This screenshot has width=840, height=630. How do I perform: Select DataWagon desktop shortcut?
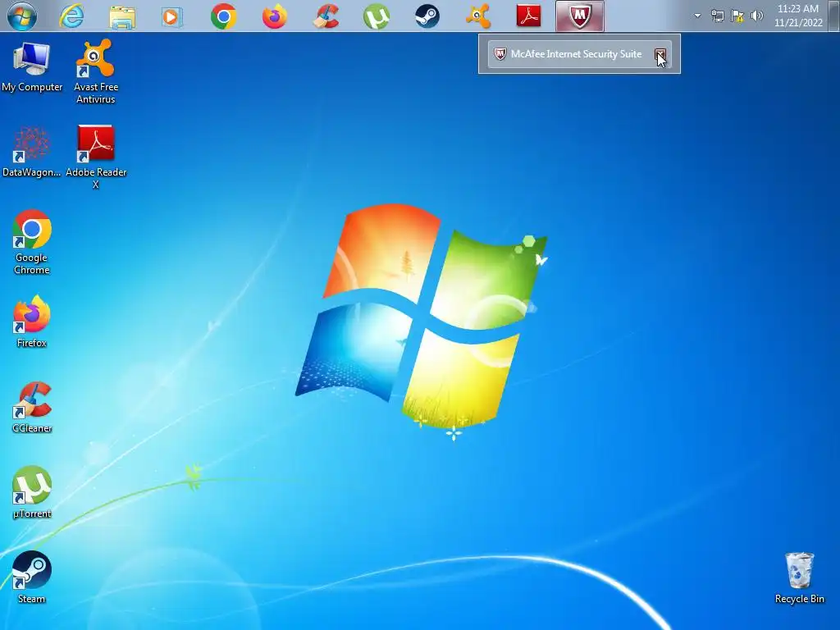(32, 152)
